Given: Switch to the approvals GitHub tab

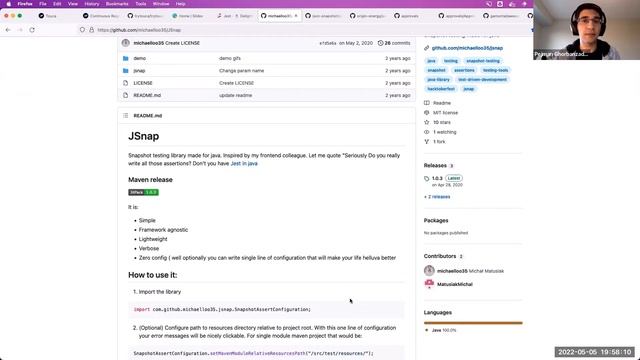Looking at the screenshot, I should pos(407,16).
